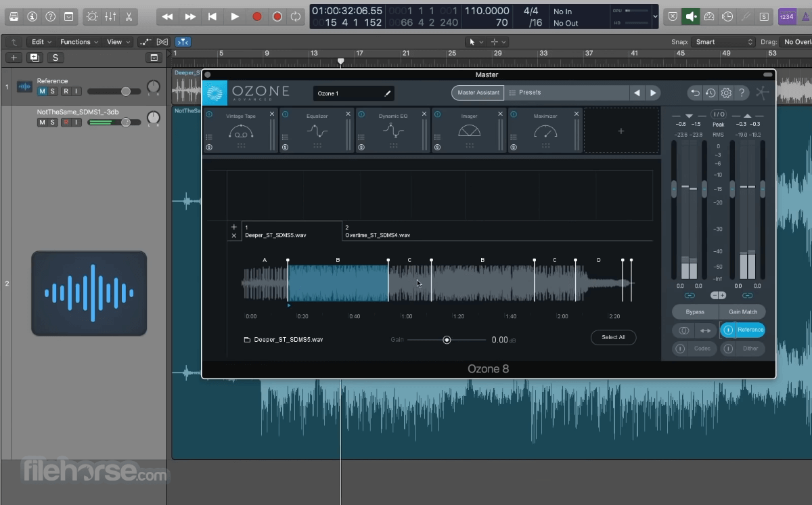The height and width of the screenshot is (505, 812).
Task: Adjust the reference Gain slider
Action: click(447, 340)
